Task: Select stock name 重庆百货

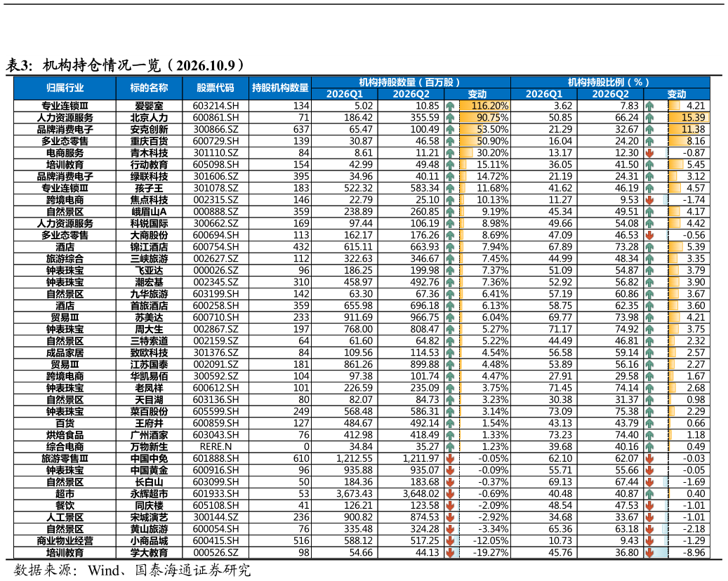Action: click(149, 141)
